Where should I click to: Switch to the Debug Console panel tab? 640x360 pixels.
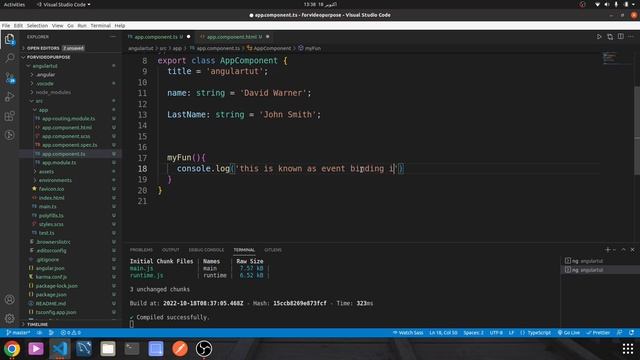(x=206, y=250)
